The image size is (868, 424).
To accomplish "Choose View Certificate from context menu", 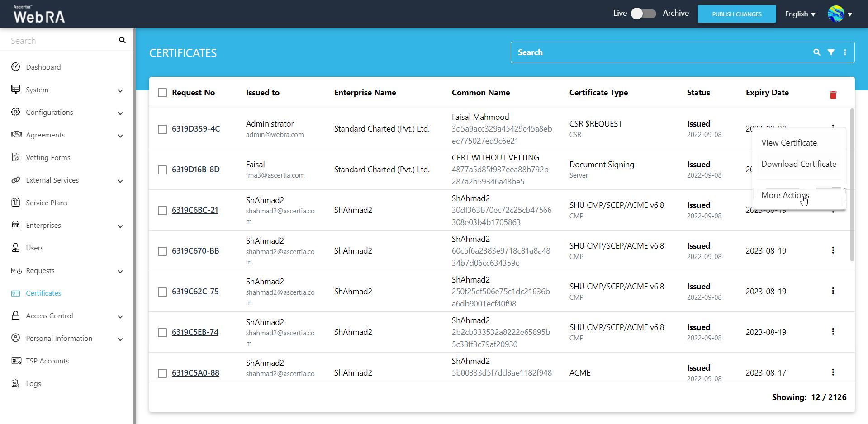I will click(x=789, y=143).
